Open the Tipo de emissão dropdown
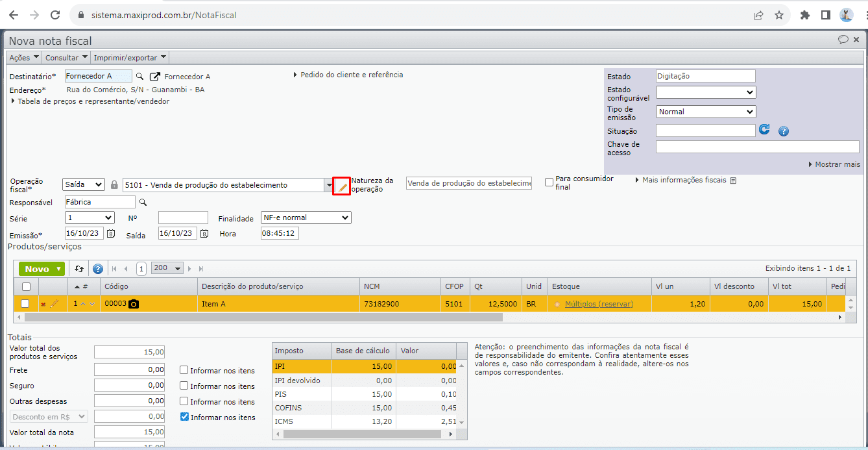The width and height of the screenshot is (868, 450). [706, 112]
